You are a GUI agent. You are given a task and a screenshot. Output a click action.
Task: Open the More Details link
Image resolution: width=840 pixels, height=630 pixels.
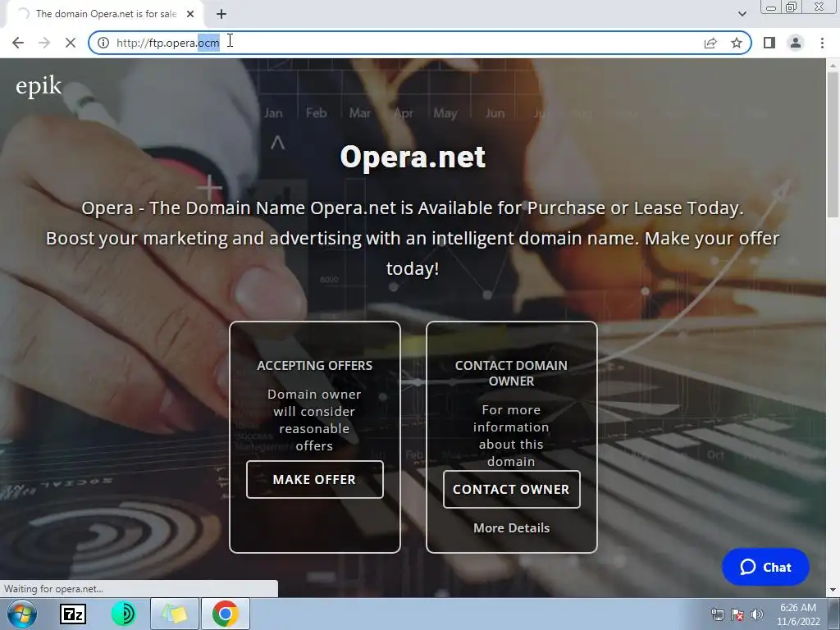[x=511, y=527]
